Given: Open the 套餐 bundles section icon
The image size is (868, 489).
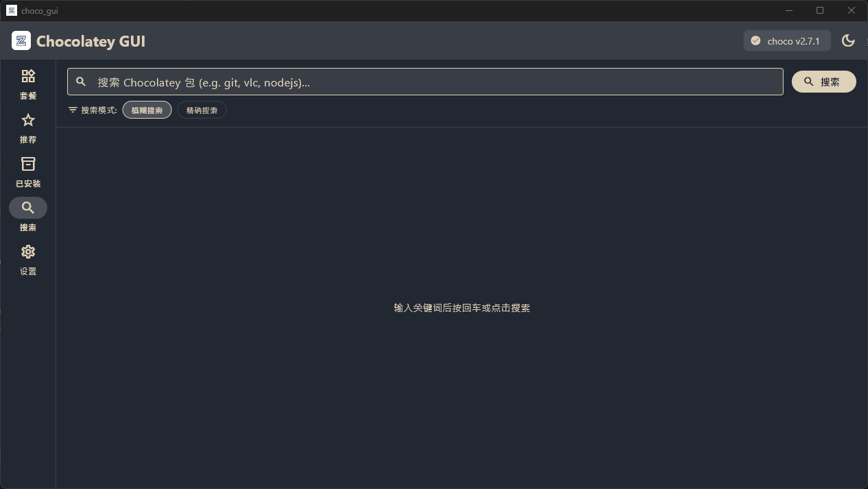Looking at the screenshot, I should click(x=28, y=76).
